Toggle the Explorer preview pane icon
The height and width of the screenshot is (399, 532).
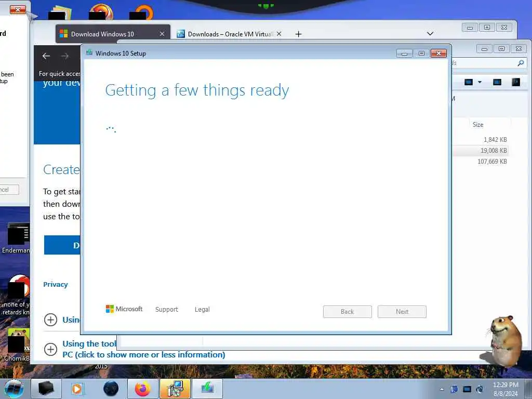[x=497, y=82]
